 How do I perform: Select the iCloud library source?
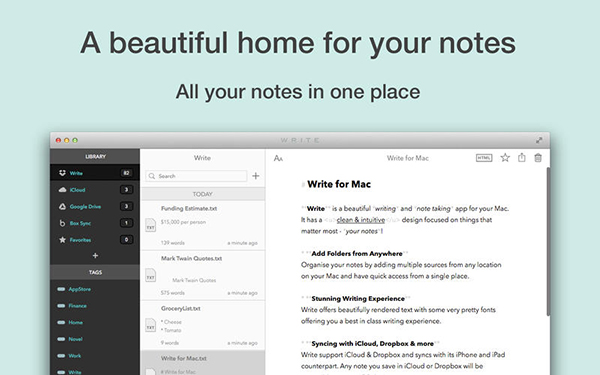[95, 190]
